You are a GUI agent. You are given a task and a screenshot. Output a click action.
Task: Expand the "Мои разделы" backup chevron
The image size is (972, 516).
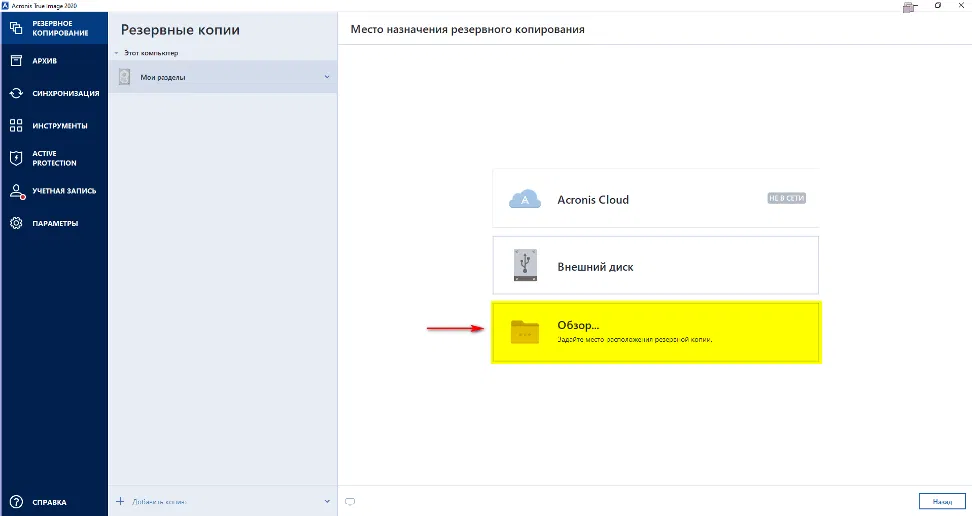(x=327, y=77)
